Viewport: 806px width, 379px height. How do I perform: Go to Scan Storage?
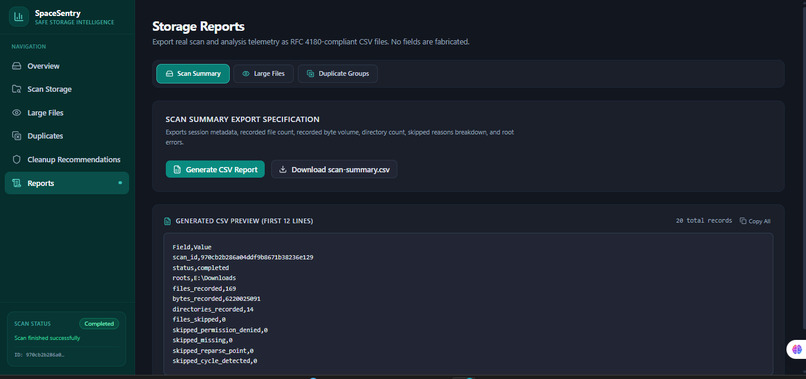point(67,89)
